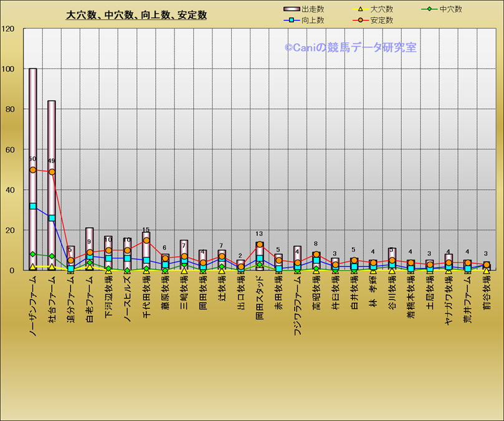Click the 安定数 legend label text
504x421 pixels.
381,21
